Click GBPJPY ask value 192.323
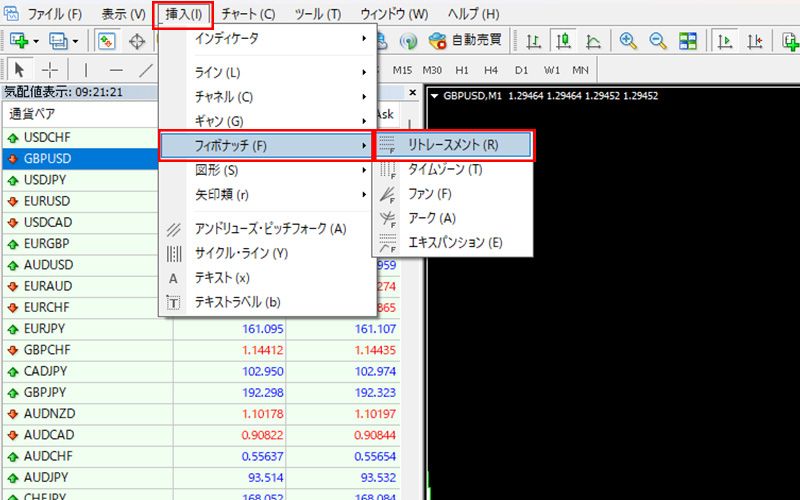Screen dimensions: 800x500 click(375, 393)
